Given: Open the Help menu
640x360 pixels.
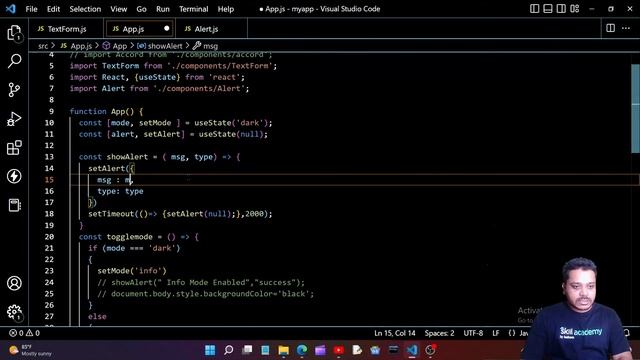Looking at the screenshot, I should coord(226,9).
